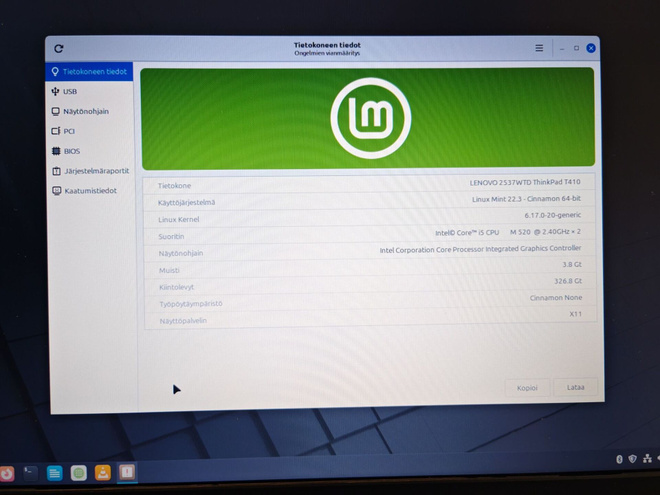
Task: Click the Linux Mint logo banner
Action: tap(368, 118)
